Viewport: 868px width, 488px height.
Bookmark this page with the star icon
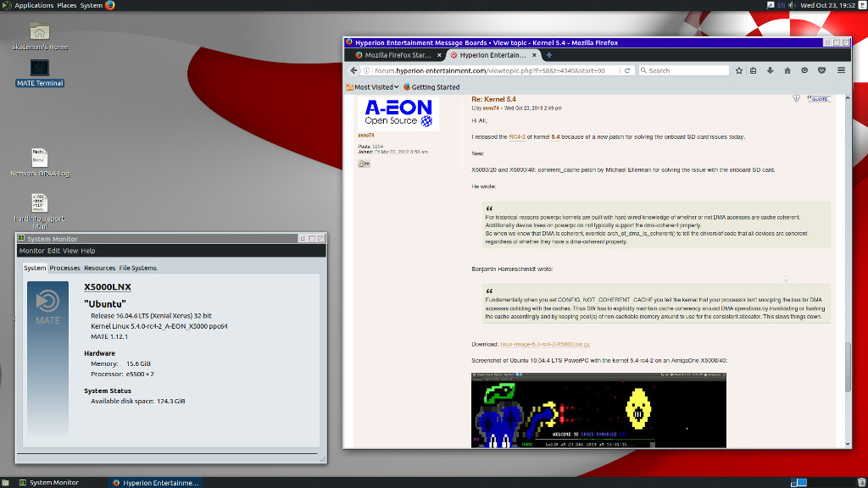(738, 71)
